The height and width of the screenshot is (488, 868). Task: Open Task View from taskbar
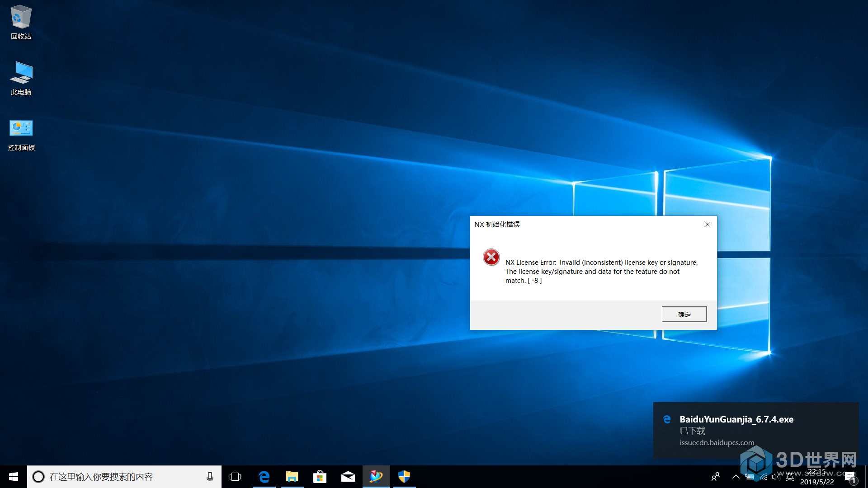235,477
